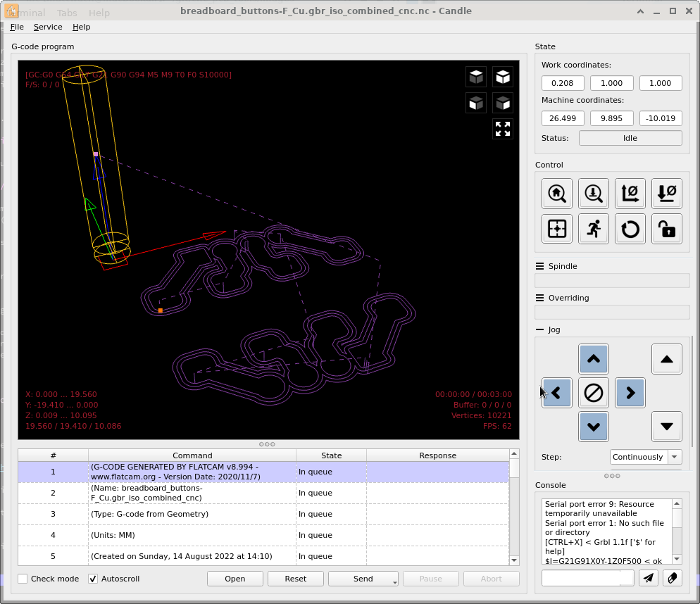
Task: Reset the controller using the circular arrow icon
Action: coord(630,229)
